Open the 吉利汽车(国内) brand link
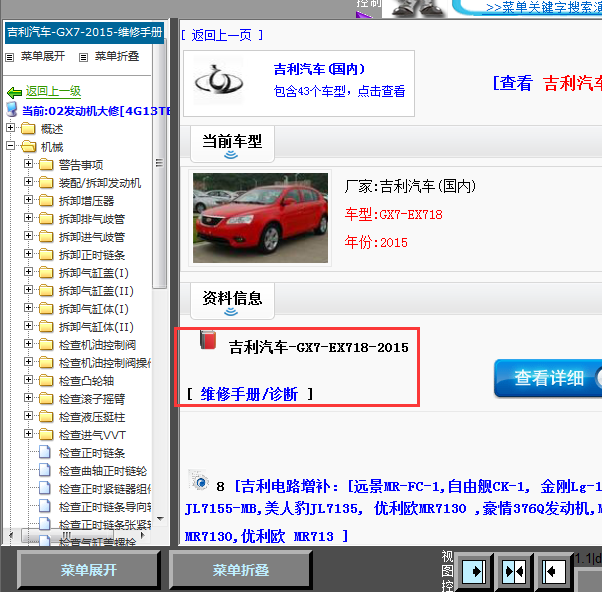 319,69
